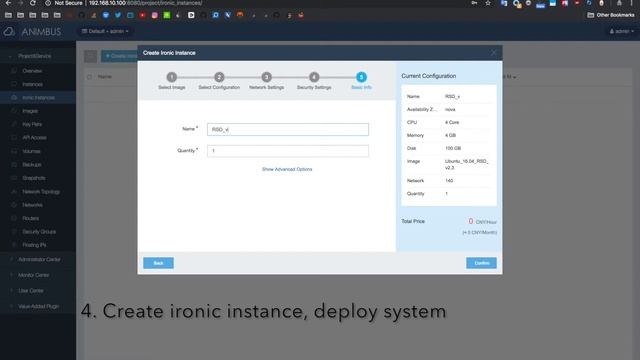The image size is (640, 360).
Task: Open the Instances sidebar icon
Action: [14, 84]
